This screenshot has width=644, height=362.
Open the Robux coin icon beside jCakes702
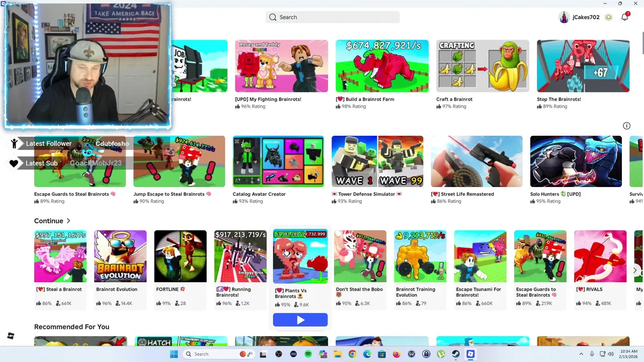click(608, 17)
